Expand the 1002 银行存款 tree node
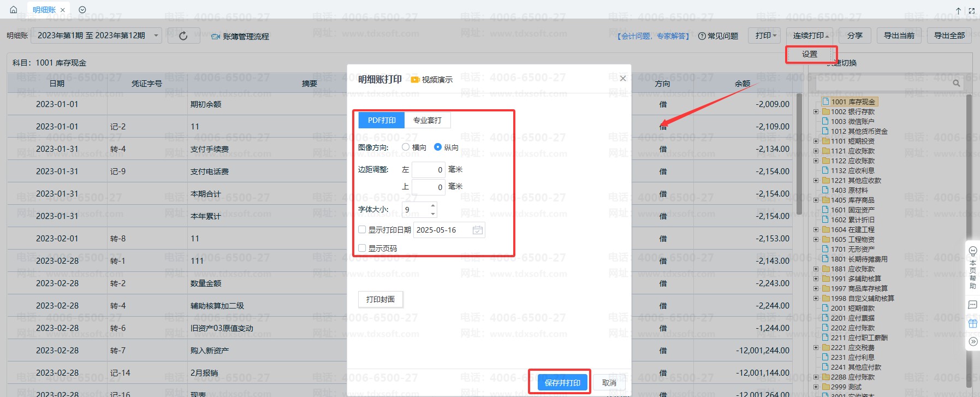Screen dimensions: 980x397 816,112
